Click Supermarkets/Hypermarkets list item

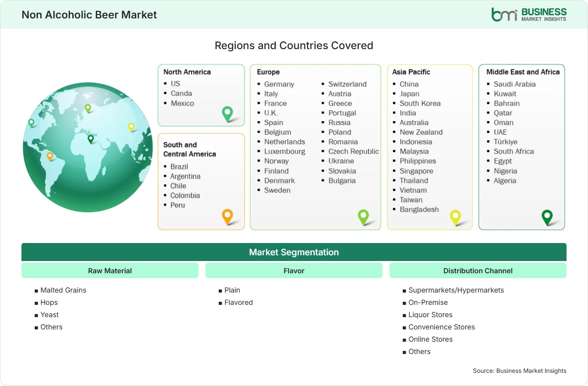456,290
